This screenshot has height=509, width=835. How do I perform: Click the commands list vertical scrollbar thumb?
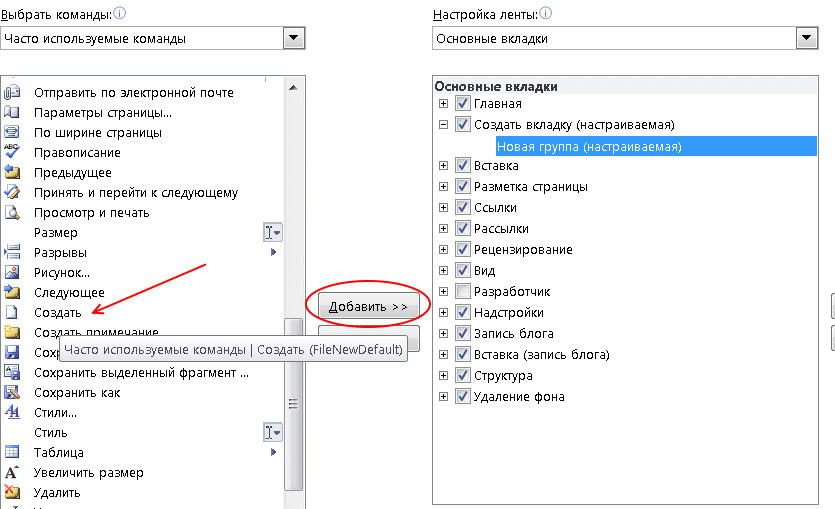(x=293, y=403)
